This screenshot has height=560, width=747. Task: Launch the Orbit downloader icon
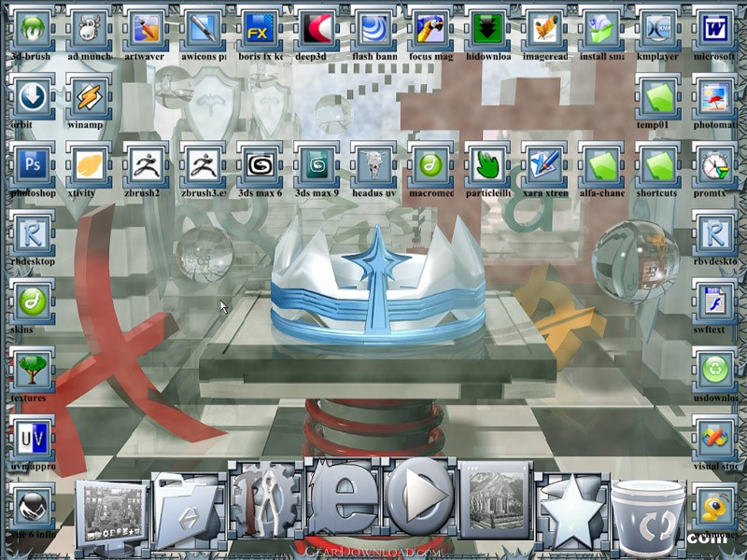click(x=33, y=97)
